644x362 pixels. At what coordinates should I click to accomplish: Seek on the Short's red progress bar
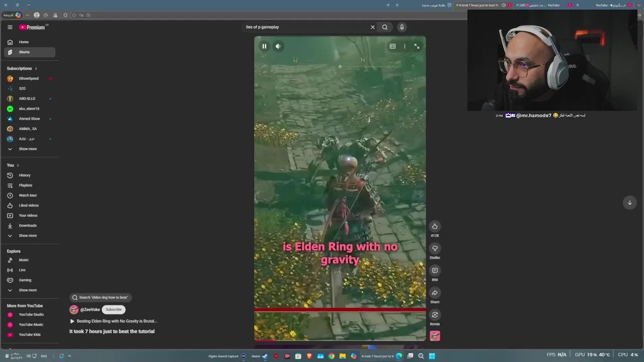point(340,310)
